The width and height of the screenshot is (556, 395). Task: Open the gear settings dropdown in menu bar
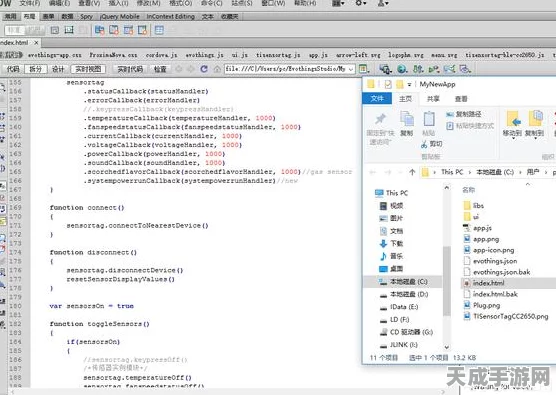(360, 4)
